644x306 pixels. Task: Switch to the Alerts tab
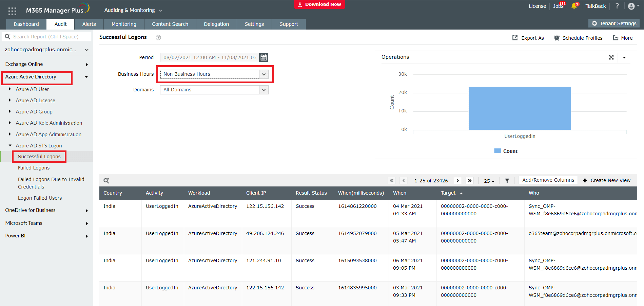point(89,24)
